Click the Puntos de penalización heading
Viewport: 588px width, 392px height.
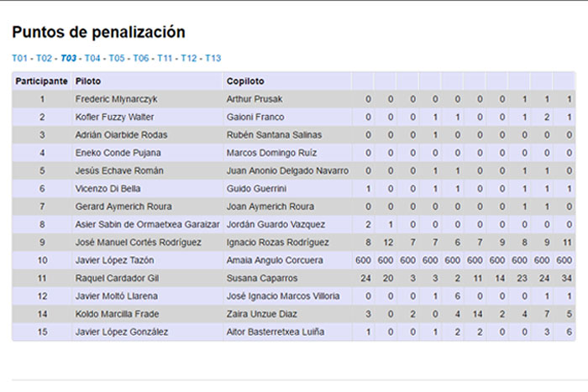tap(98, 33)
